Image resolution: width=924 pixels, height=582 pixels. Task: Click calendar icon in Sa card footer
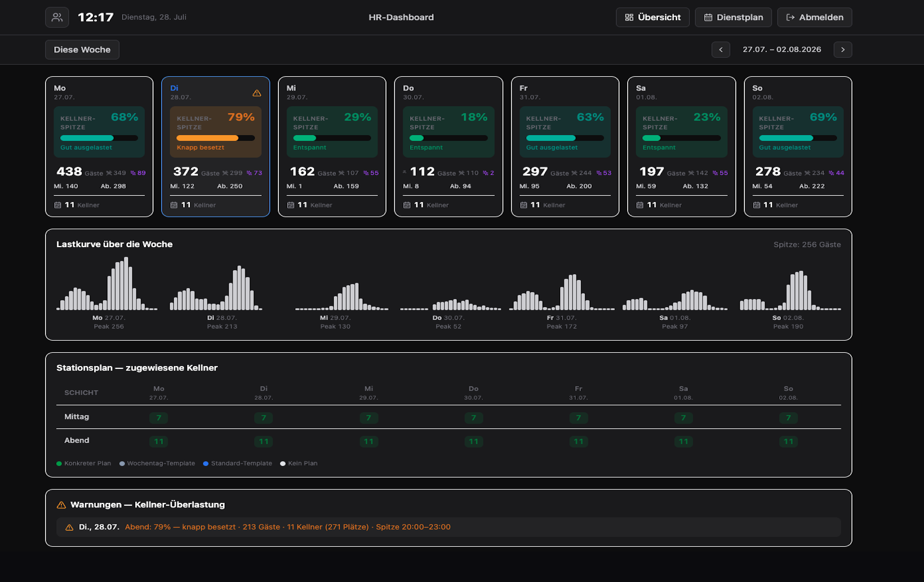(x=640, y=205)
